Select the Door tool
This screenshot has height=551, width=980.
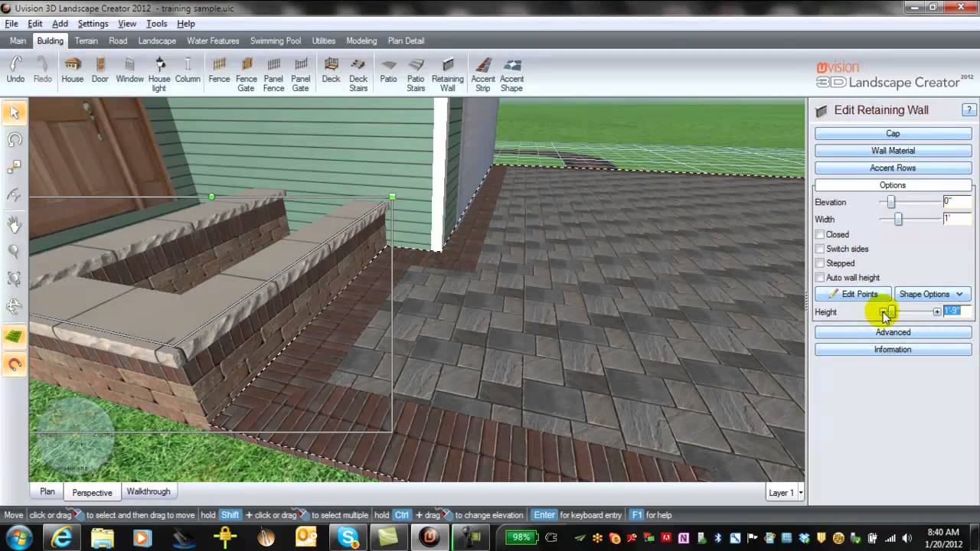(x=100, y=70)
